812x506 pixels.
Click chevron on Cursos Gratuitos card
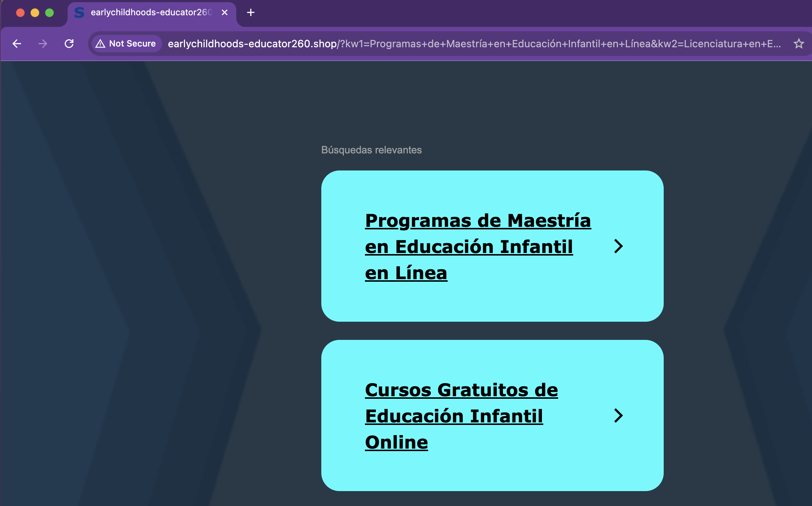click(x=618, y=415)
